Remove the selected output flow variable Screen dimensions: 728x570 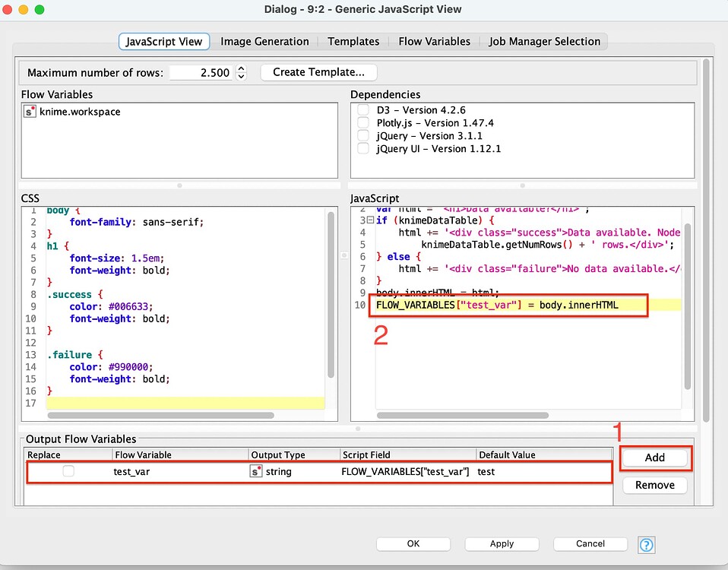point(654,485)
